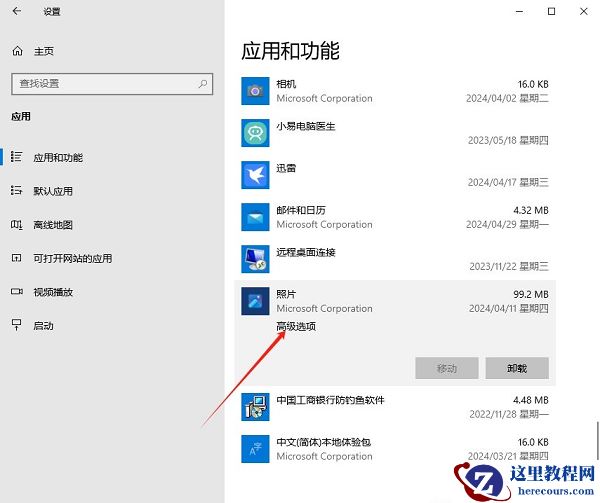Click the 应用和功能 list icon in sidebar

click(16, 157)
